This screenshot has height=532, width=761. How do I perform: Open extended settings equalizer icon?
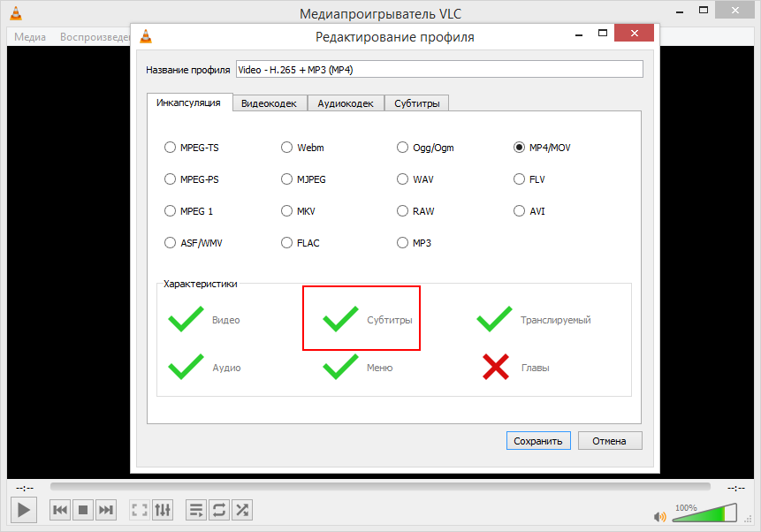pos(163,510)
